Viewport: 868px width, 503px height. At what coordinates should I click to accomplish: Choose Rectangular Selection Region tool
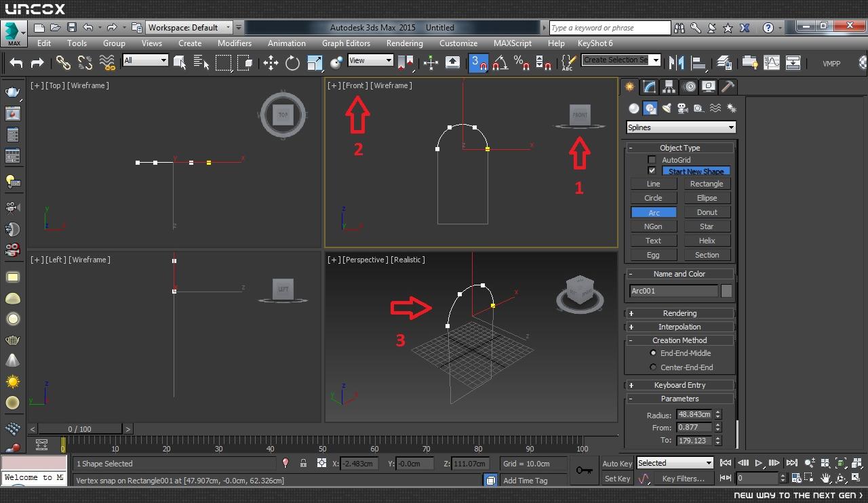pyautogui.click(x=223, y=63)
